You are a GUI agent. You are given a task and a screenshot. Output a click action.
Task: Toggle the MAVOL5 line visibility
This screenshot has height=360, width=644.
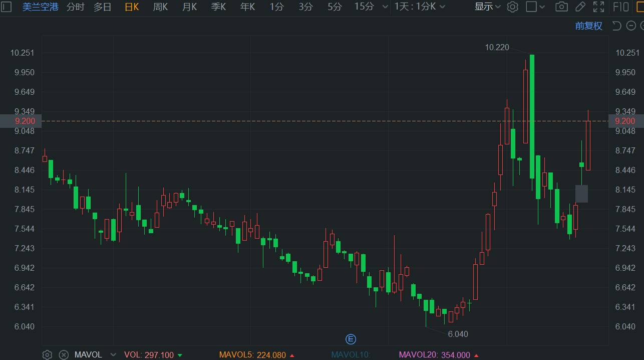point(252,355)
